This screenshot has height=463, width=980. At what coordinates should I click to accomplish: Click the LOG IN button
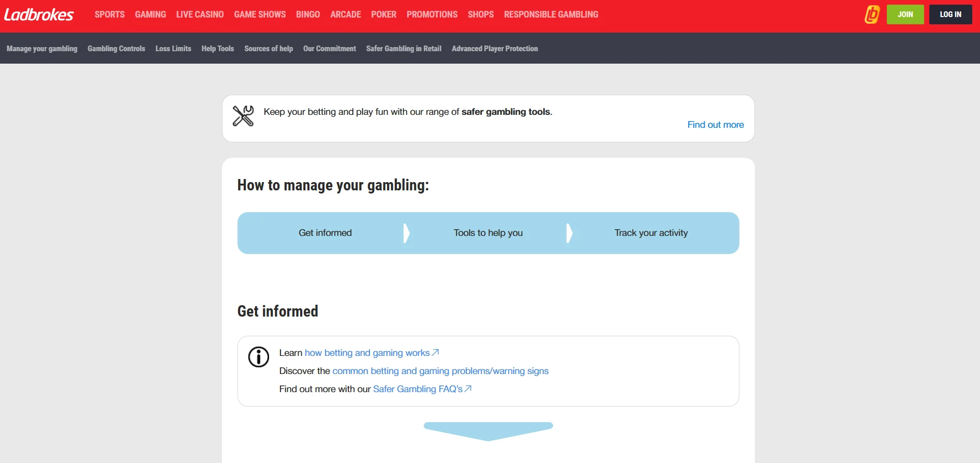tap(951, 14)
